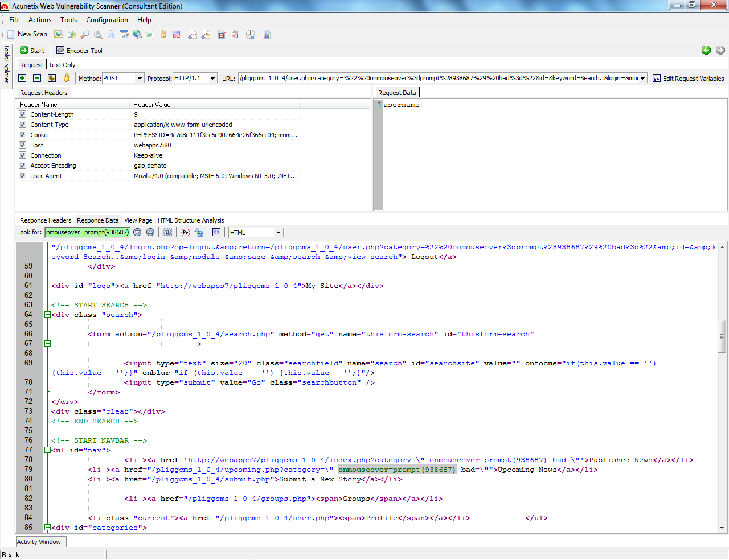Click Edit Request Variables
The height and width of the screenshot is (560, 729).
pyautogui.click(x=688, y=79)
